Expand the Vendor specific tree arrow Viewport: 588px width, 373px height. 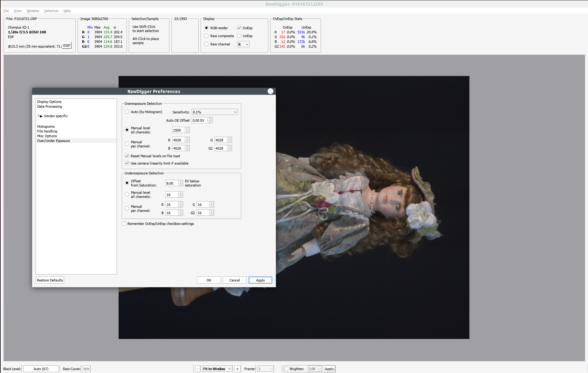pyautogui.click(x=41, y=116)
